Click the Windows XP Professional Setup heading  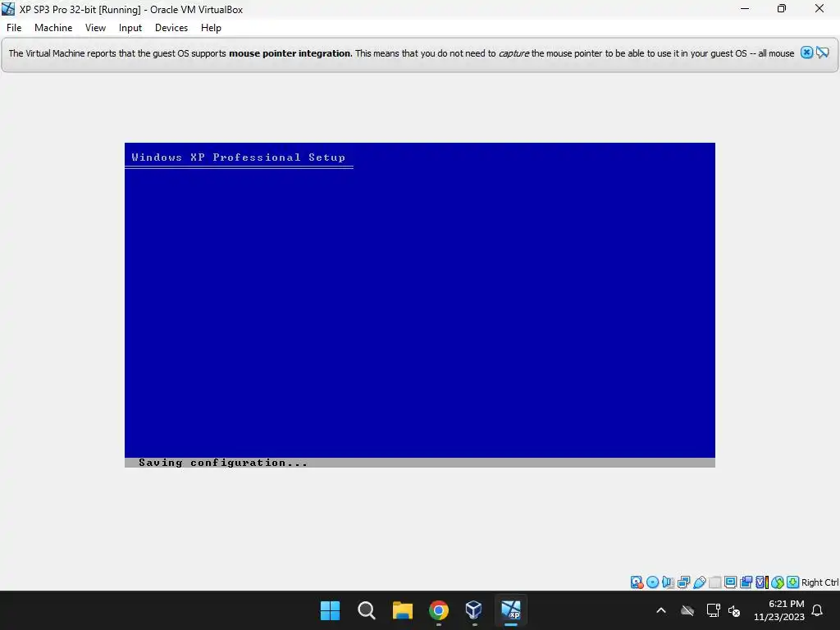click(x=239, y=157)
